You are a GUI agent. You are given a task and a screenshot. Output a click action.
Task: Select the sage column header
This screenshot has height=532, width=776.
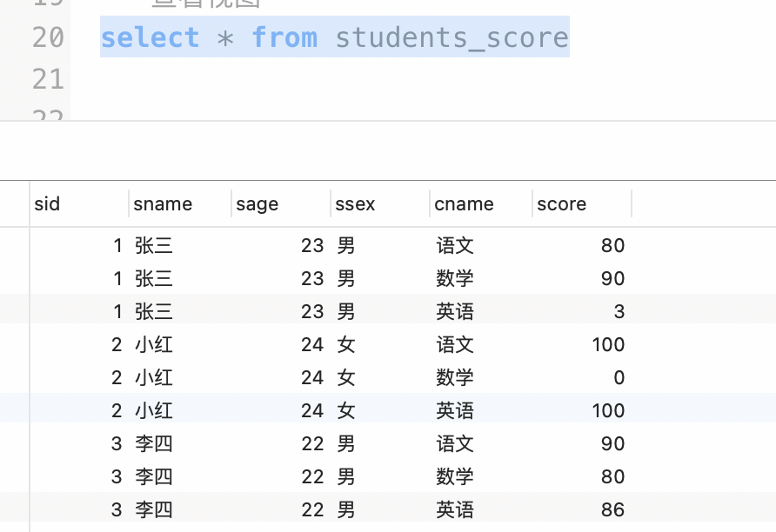(x=257, y=204)
